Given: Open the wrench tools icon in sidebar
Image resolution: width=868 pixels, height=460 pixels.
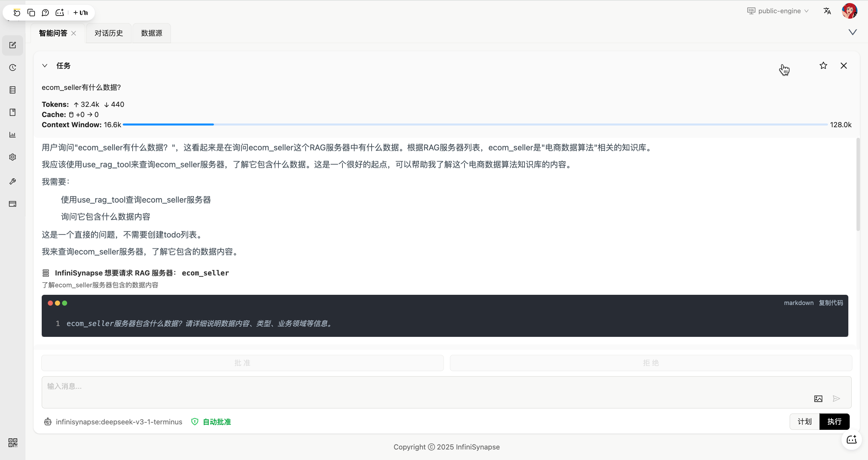Looking at the screenshot, I should point(13,181).
